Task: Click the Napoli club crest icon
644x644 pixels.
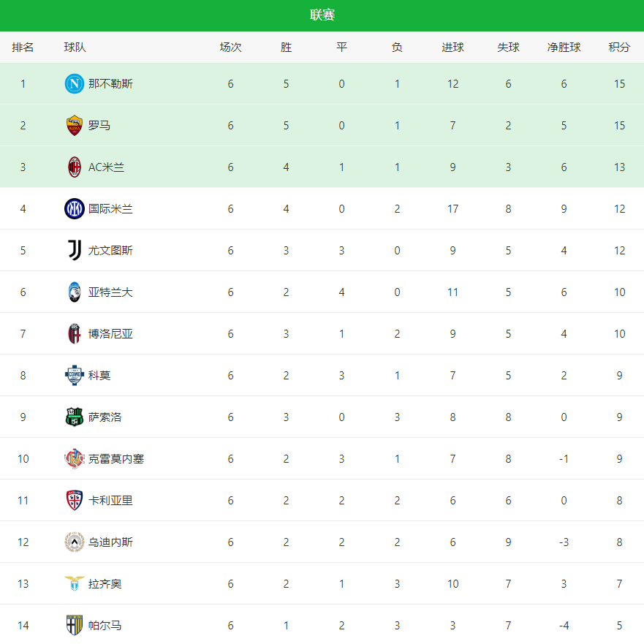Action: pyautogui.click(x=75, y=84)
